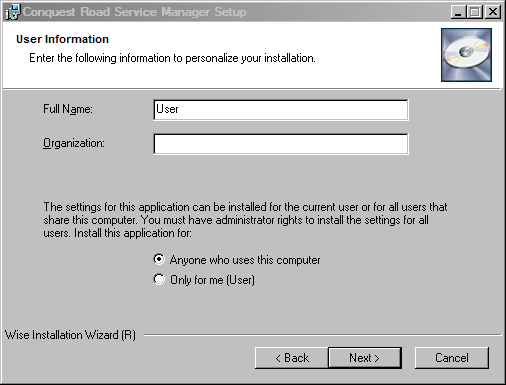This screenshot has height=385, width=506.
Task: Focus the Organization input field
Action: (281, 144)
